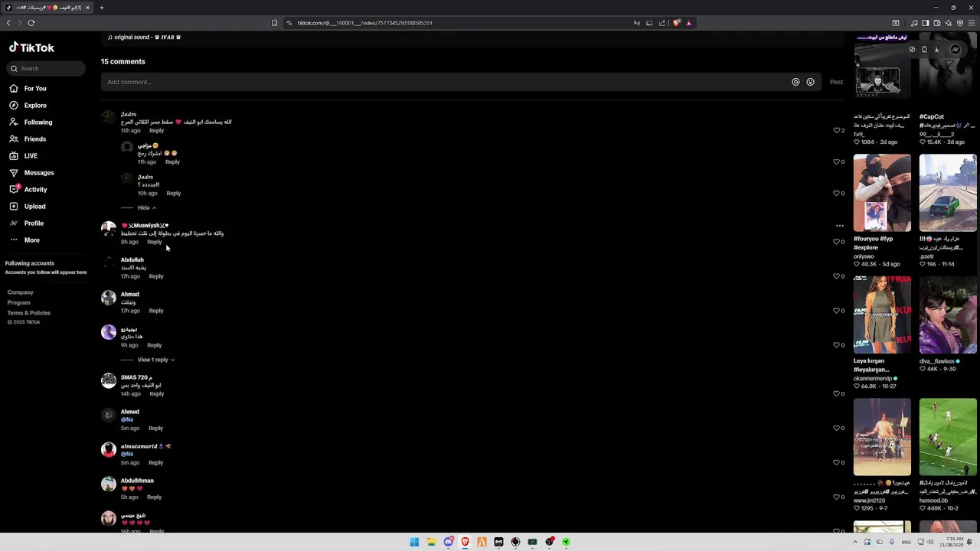The height and width of the screenshot is (551, 980).
Task: Click the share icon in address bar
Action: click(x=662, y=23)
